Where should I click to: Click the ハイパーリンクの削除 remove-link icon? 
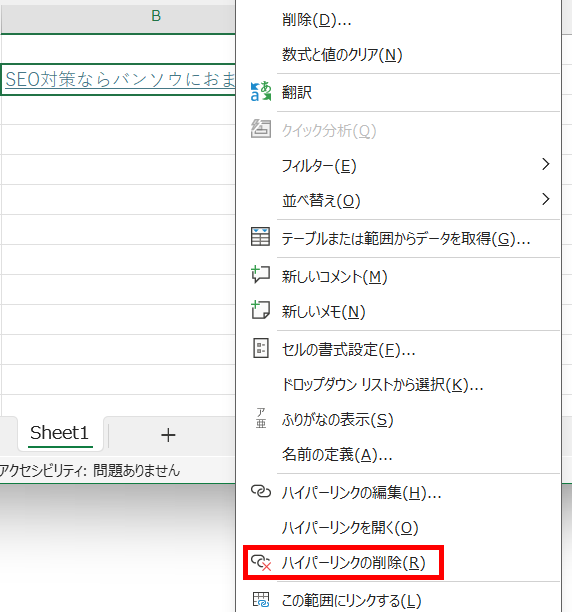coord(261,562)
